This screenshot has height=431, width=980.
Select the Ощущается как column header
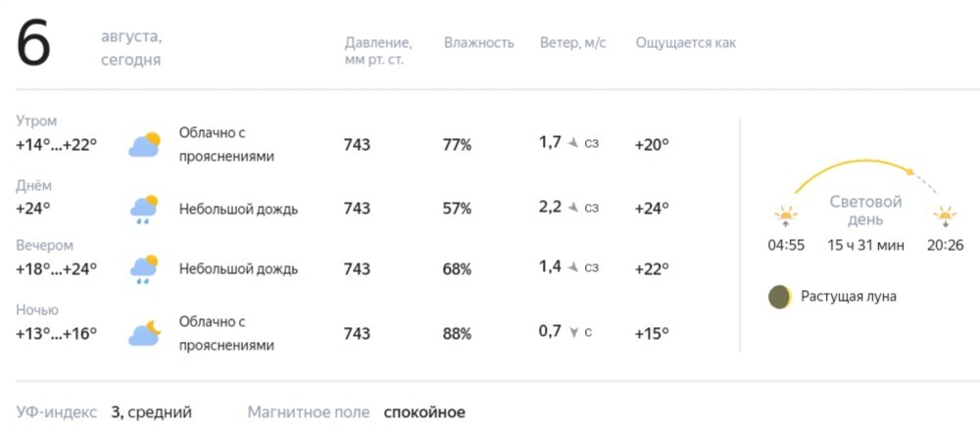[686, 43]
